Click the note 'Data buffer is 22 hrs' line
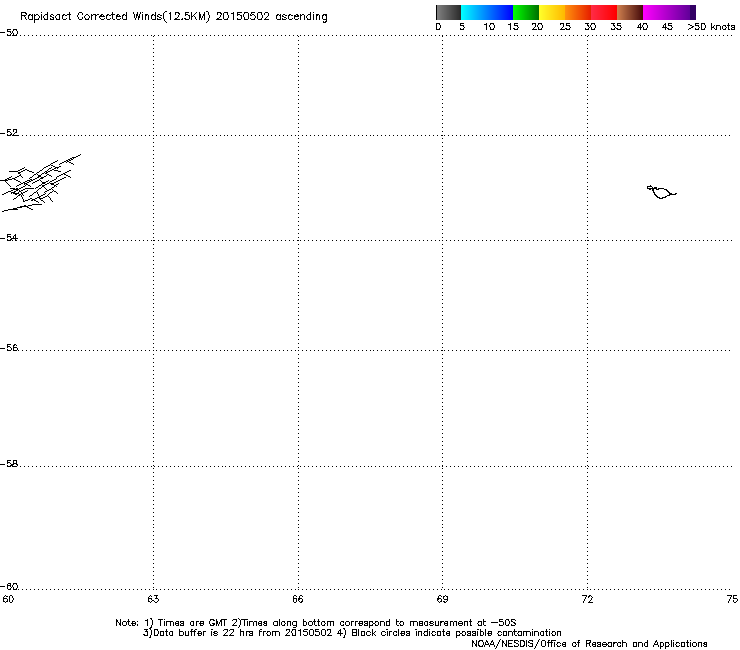 352,633
